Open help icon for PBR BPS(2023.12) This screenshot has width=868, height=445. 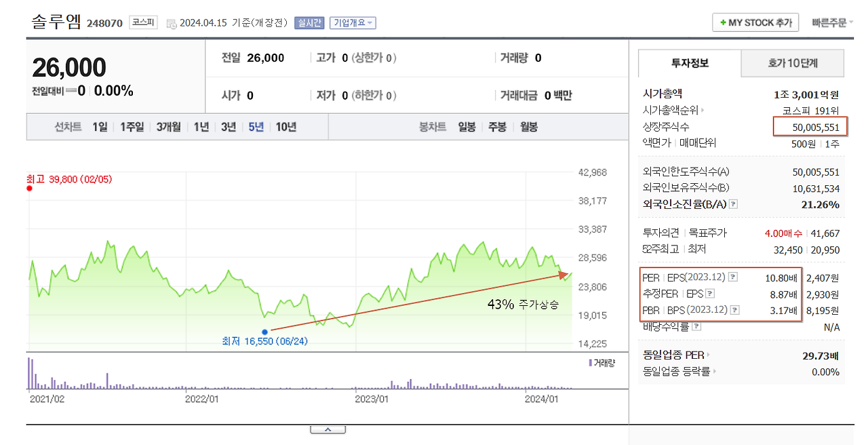click(734, 309)
